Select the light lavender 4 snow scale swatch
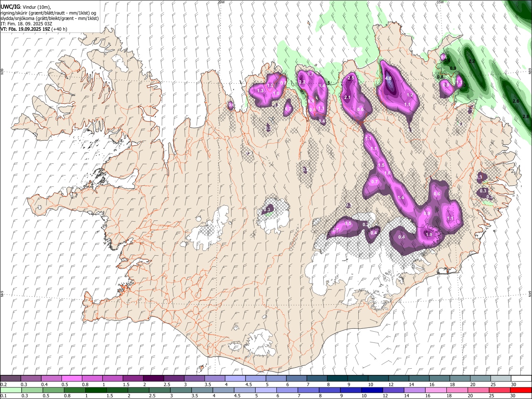This screenshot has height=399, width=532. 235,378
